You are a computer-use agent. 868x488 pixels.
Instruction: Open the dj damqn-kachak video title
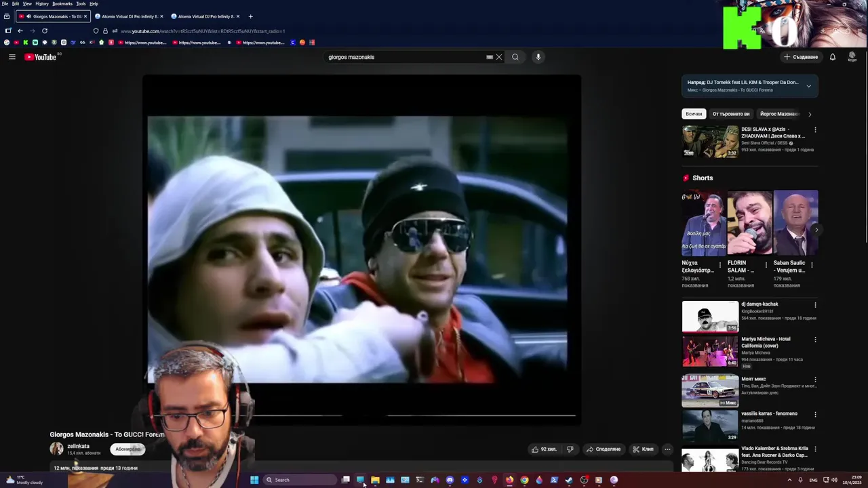[759, 304]
